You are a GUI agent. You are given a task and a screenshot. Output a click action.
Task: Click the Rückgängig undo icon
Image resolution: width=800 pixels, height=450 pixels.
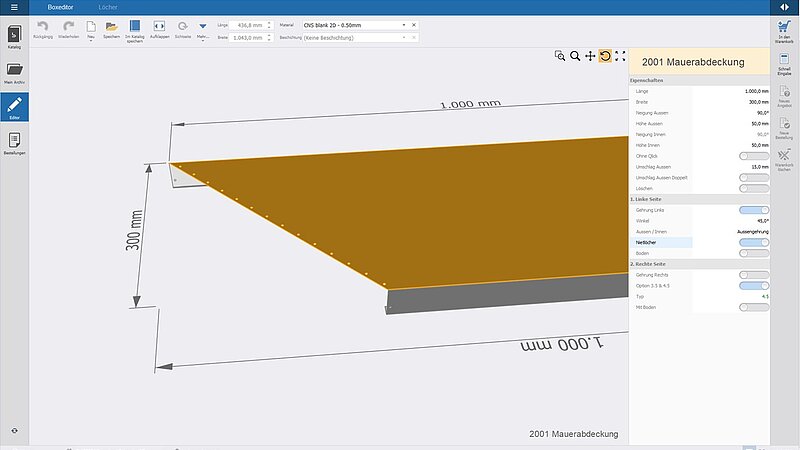point(42,25)
